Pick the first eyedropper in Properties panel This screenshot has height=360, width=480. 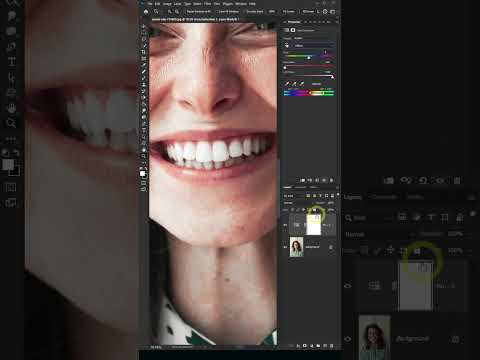click(287, 84)
